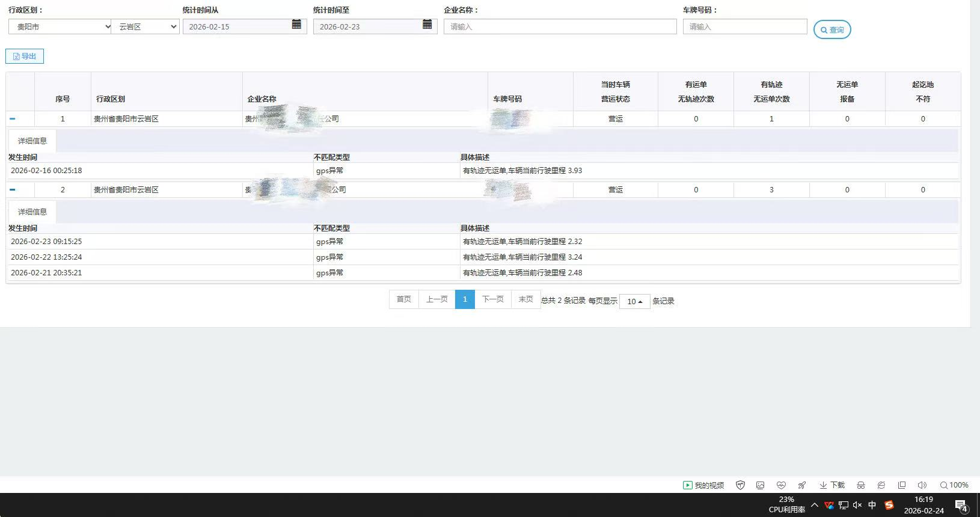Open calendar picker for end date 2026-02-23

[427, 25]
